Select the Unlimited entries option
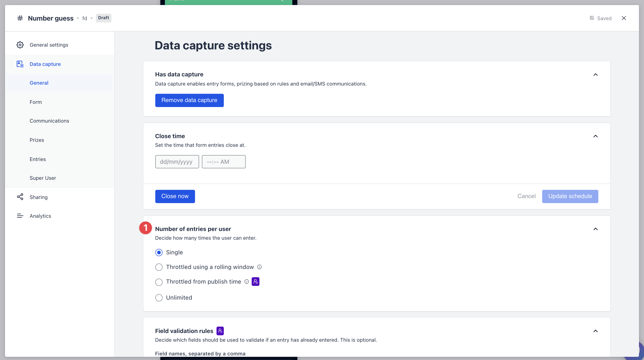 pyautogui.click(x=159, y=298)
